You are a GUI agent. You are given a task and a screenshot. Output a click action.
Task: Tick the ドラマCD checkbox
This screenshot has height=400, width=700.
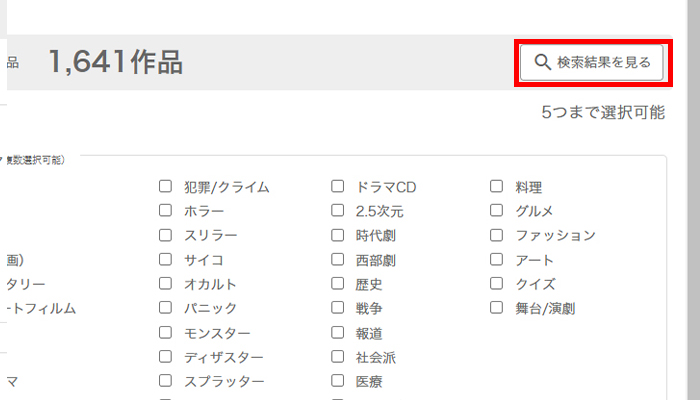pyautogui.click(x=337, y=187)
